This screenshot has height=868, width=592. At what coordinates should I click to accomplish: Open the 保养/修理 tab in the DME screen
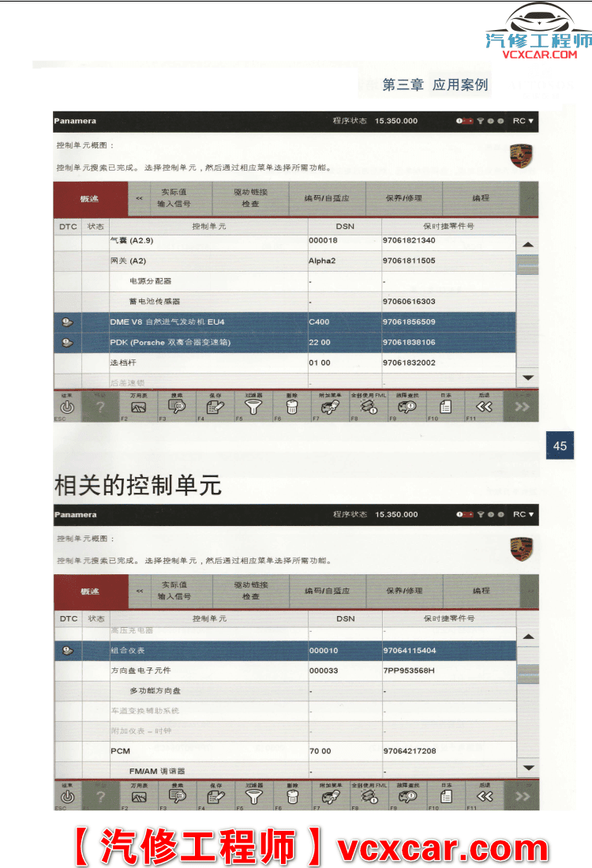click(404, 197)
